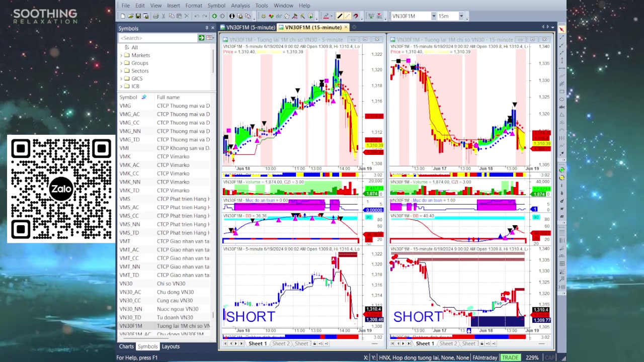Open the View menu
The image size is (644, 362).
pyautogui.click(x=156, y=6)
